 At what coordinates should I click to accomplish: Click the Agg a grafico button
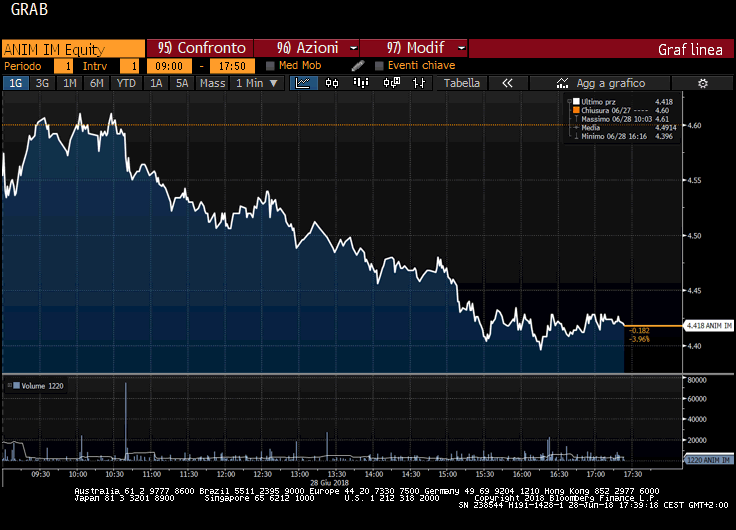[x=600, y=83]
